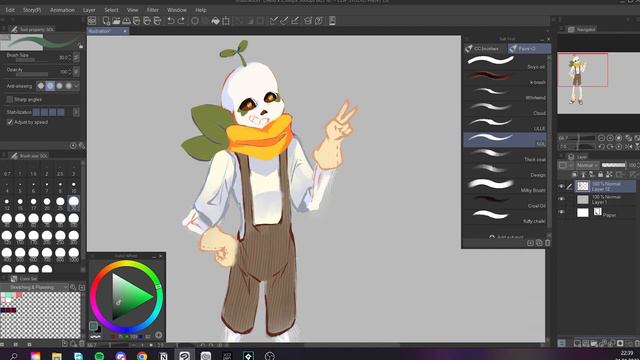The height and width of the screenshot is (360, 640).
Task: Select the Milky Brush
Action: click(505, 186)
